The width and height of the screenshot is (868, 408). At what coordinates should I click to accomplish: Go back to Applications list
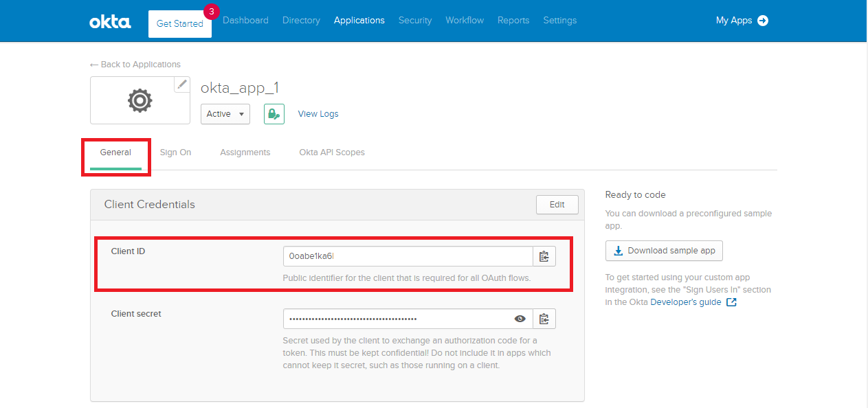click(135, 65)
